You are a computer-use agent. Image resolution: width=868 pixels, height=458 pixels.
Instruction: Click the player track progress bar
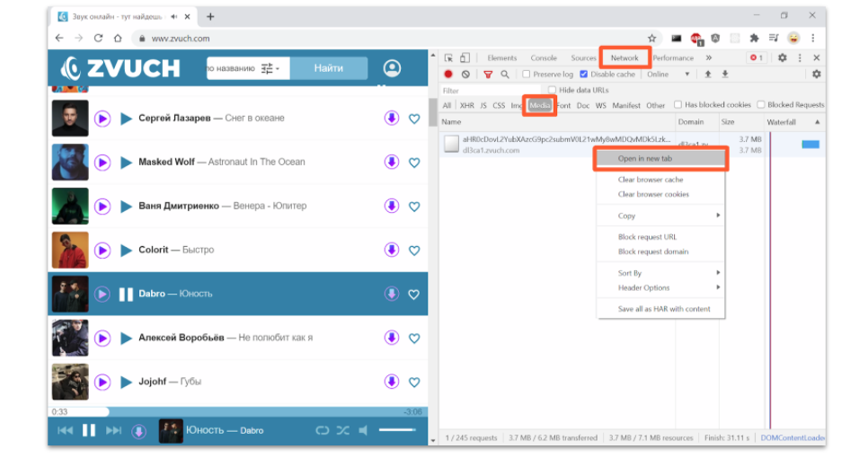[x=237, y=411]
